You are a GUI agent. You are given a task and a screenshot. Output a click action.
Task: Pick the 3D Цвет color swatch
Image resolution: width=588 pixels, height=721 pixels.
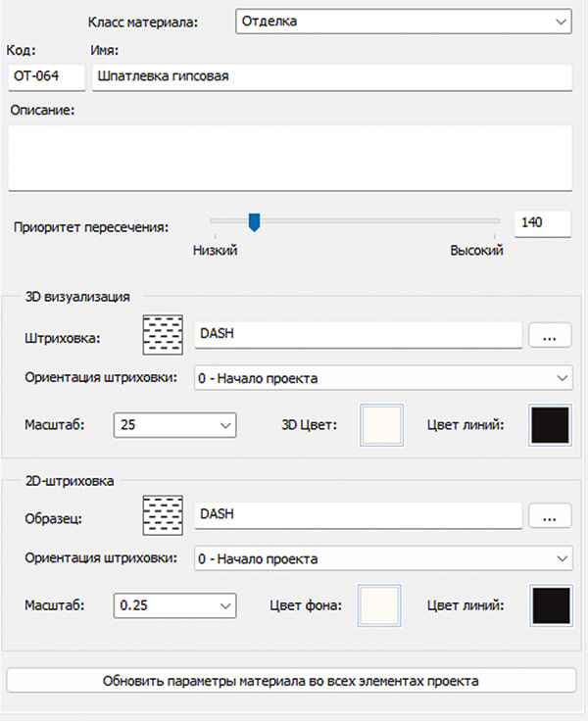coord(382,425)
